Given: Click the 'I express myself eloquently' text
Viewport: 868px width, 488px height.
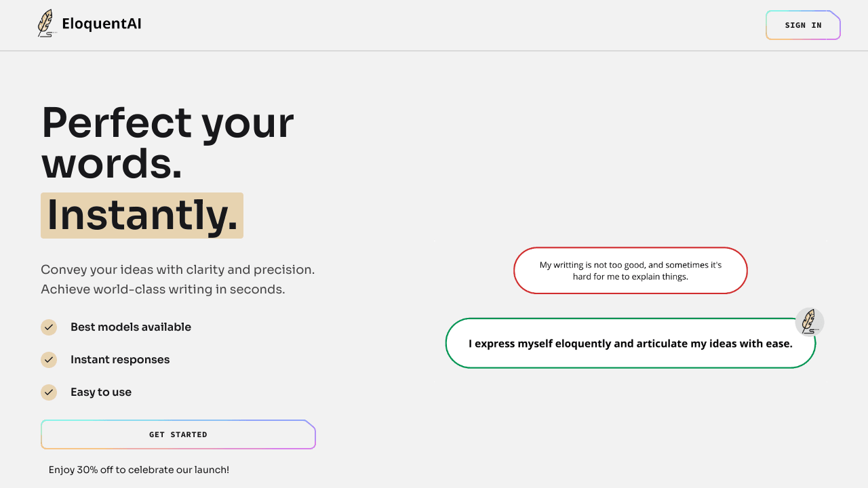Looking at the screenshot, I should (631, 344).
